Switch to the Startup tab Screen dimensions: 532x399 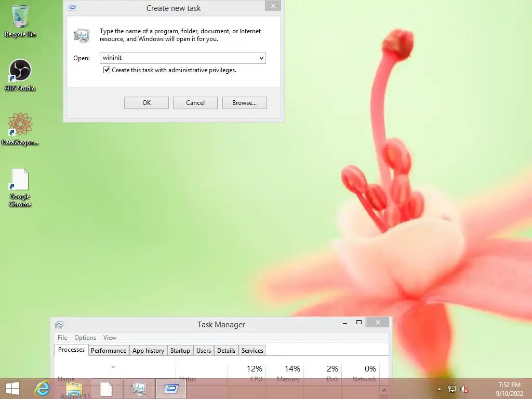(180, 351)
